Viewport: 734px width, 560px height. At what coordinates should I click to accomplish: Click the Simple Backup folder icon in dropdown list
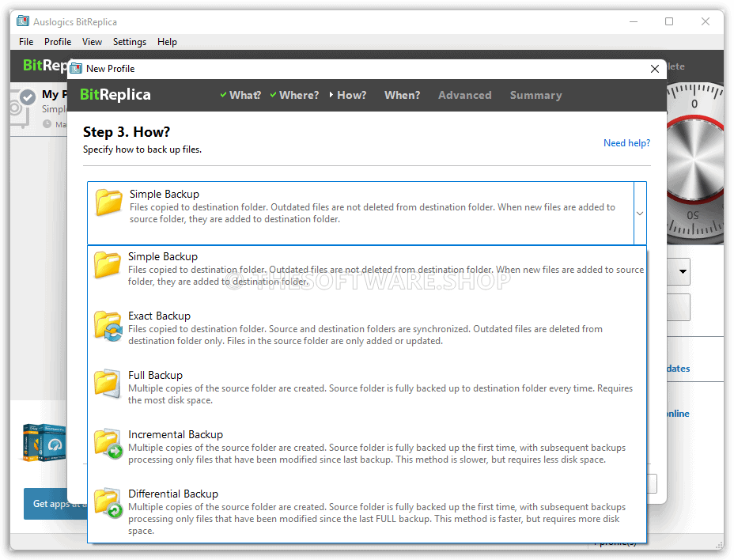point(108,265)
